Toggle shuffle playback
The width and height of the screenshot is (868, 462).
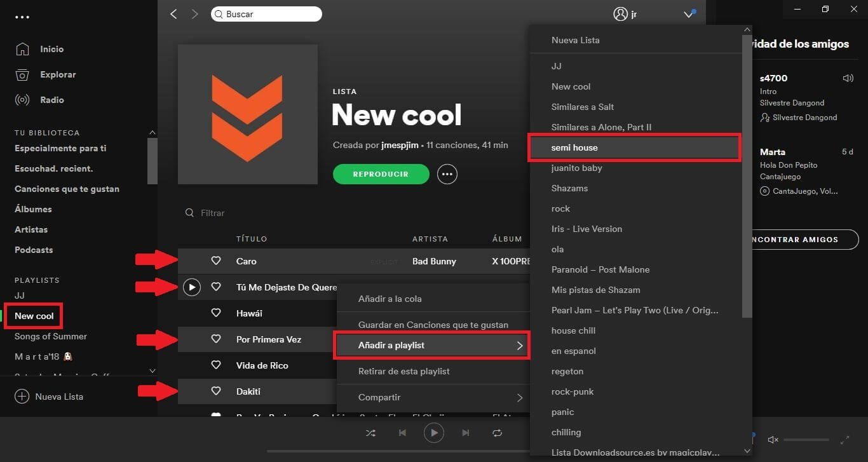tap(370, 433)
